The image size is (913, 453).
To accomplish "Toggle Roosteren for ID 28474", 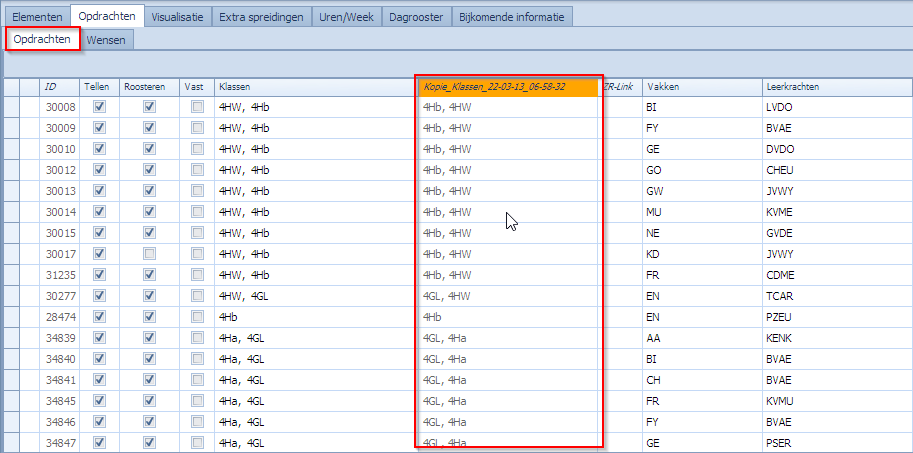I will click(x=150, y=317).
